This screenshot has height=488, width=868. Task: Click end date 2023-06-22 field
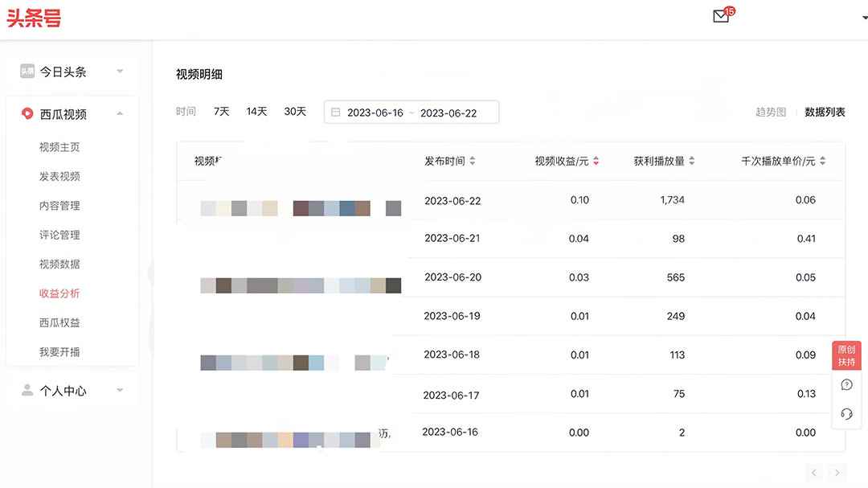coord(448,113)
